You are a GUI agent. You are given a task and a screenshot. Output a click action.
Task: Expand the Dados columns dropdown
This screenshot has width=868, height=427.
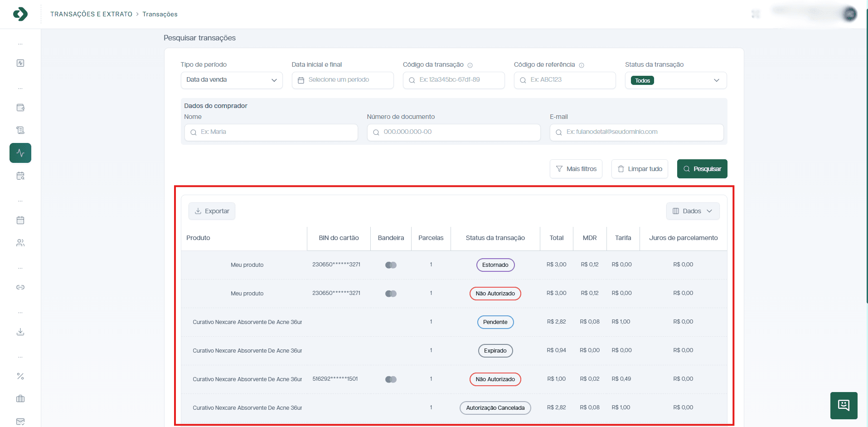[x=693, y=211]
